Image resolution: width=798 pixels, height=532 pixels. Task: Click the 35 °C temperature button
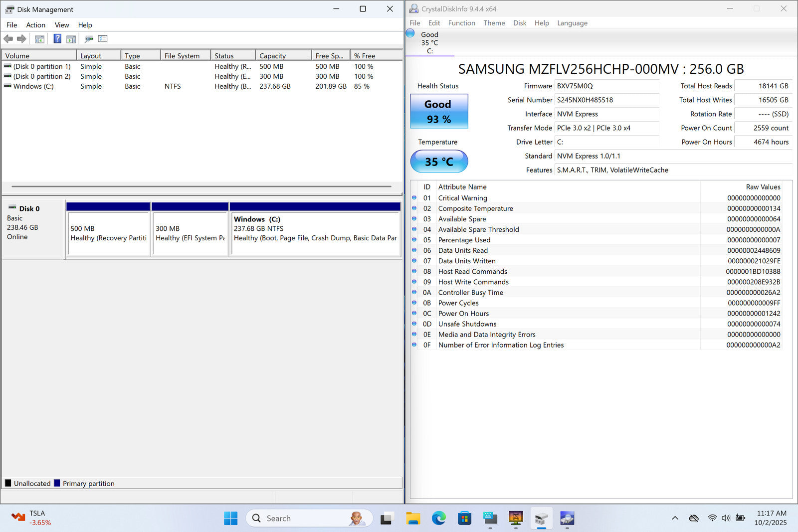(439, 162)
